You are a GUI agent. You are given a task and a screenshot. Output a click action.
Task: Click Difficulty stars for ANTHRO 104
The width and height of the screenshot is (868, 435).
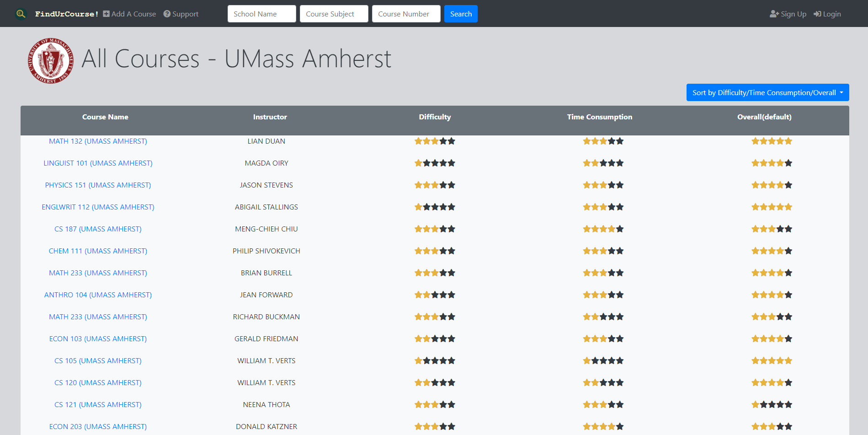435,295
